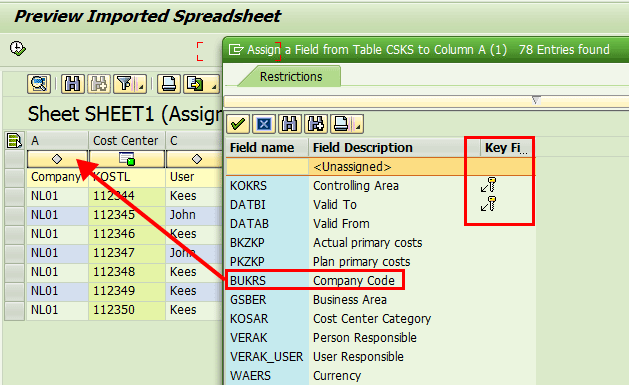
Task: Select the DATBI Valid To row
Action: click(380, 205)
